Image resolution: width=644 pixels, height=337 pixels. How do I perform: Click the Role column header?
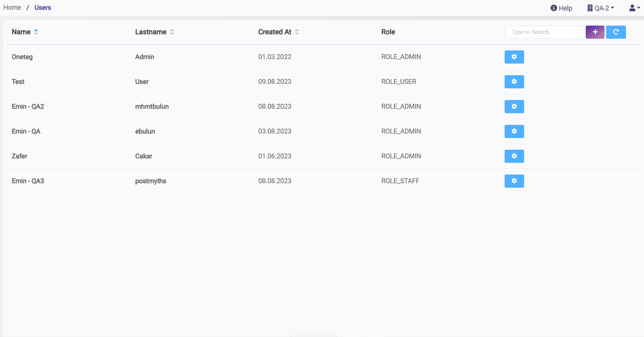[x=388, y=32]
